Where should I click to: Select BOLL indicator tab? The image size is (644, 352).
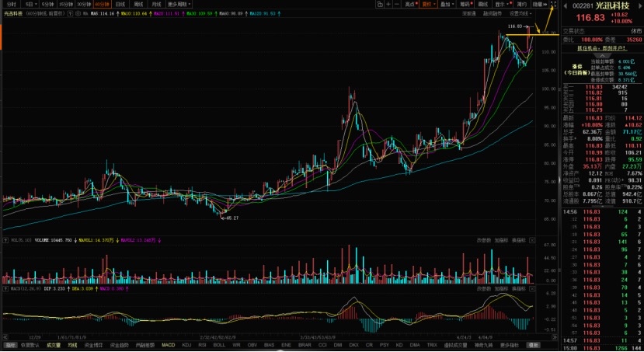tap(219, 345)
